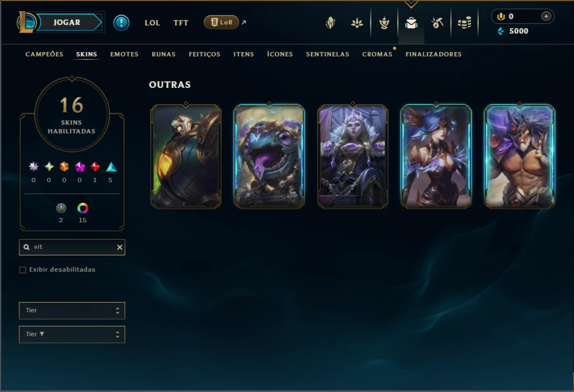Clear the skin search with X
This screenshot has width=574, height=392.
(120, 247)
